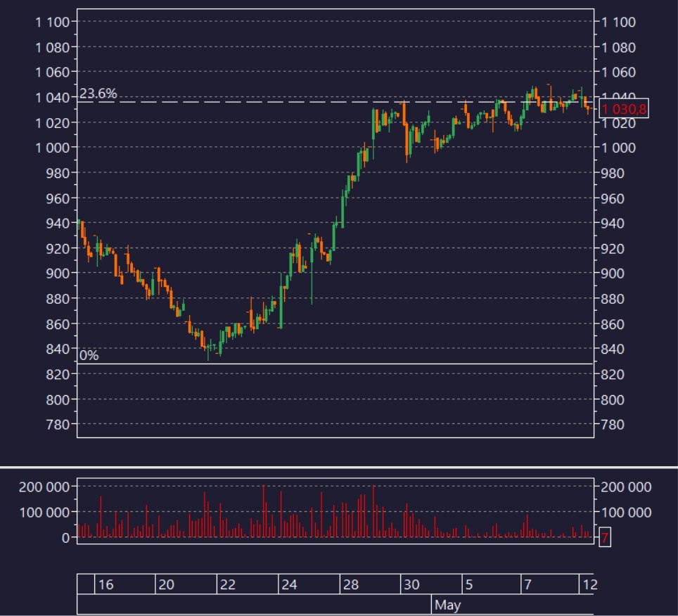The height and width of the screenshot is (616, 678).
Task: Click the volume value box showing 7
Action: (x=604, y=537)
